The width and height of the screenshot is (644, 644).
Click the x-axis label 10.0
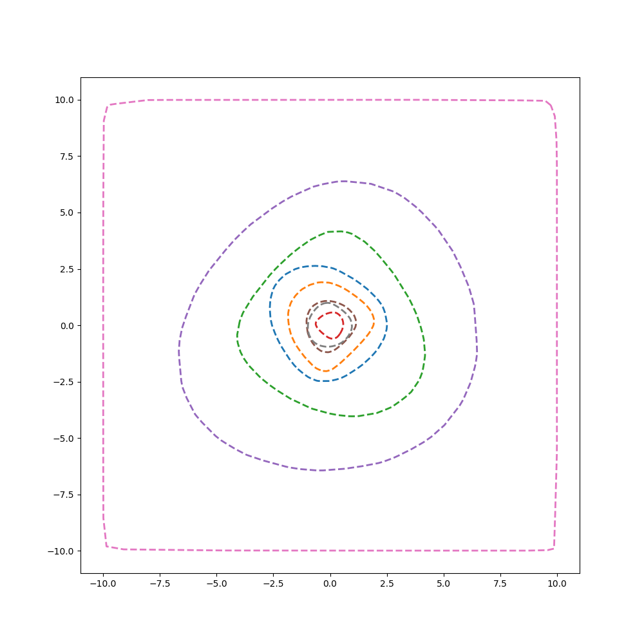557,583
